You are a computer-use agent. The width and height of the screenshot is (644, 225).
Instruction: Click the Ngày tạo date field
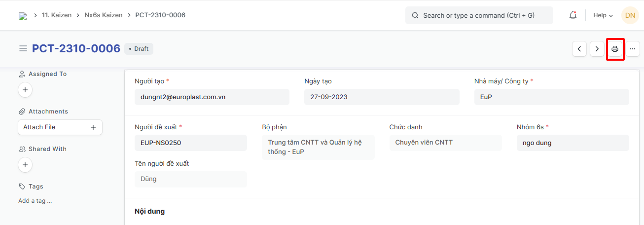382,97
